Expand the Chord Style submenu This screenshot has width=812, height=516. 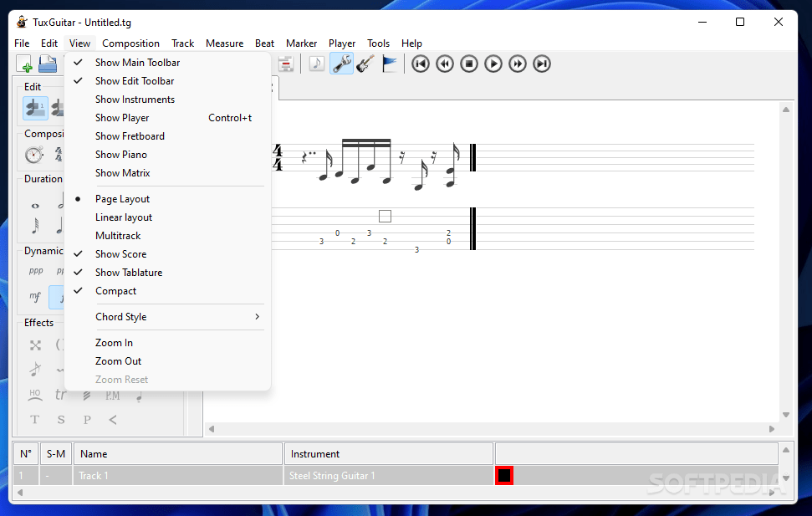(x=120, y=317)
